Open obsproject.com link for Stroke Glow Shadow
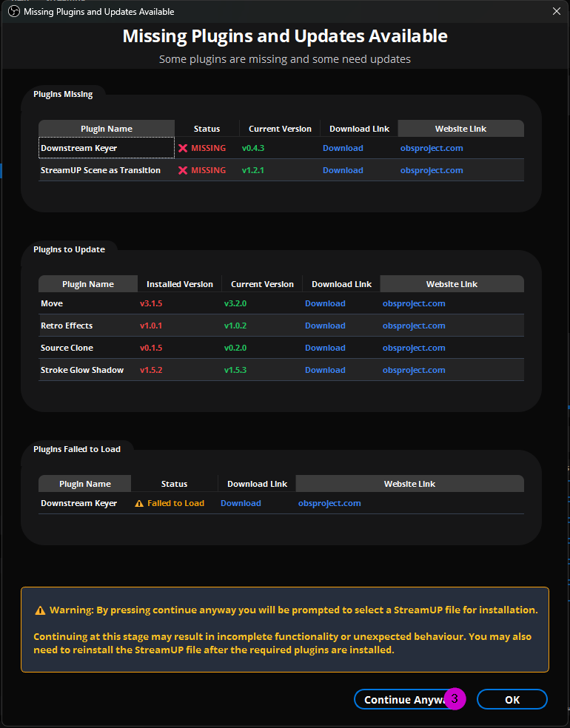The image size is (570, 728). [x=414, y=370]
